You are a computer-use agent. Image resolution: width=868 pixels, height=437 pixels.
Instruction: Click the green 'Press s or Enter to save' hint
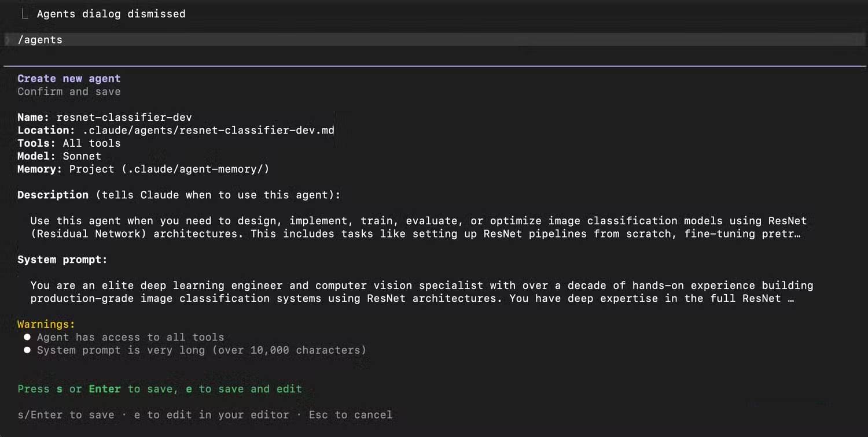click(x=160, y=389)
